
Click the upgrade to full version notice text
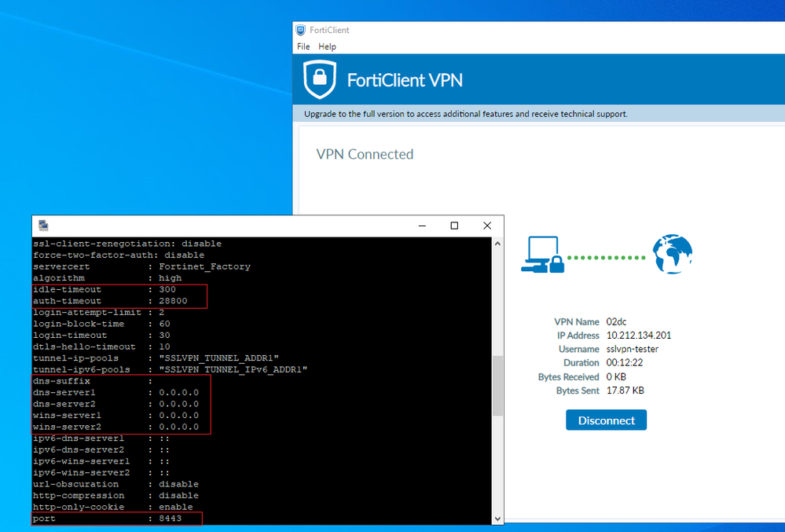pos(466,114)
